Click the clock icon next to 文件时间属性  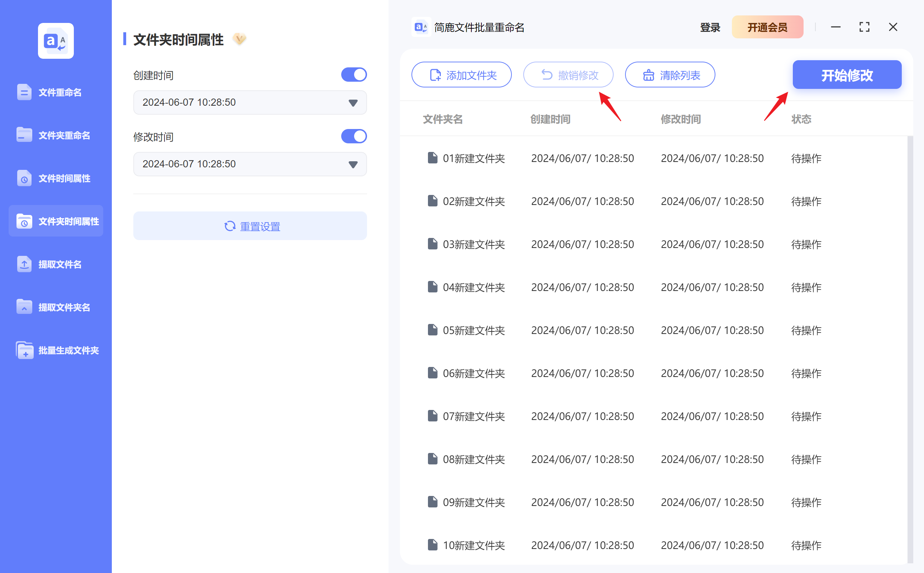(x=24, y=178)
